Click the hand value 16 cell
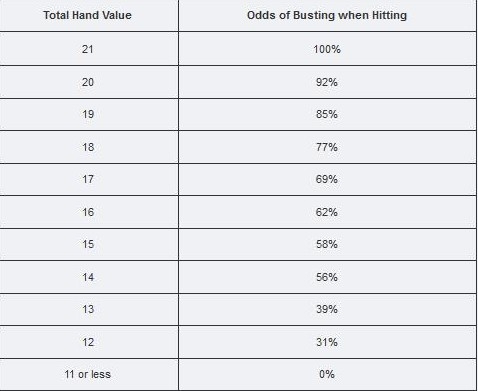 (88, 212)
